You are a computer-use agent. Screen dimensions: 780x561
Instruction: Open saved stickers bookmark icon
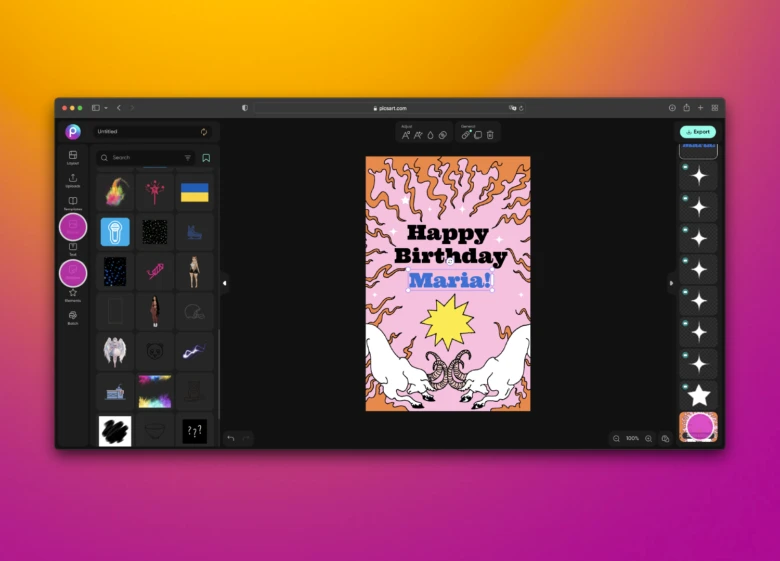click(206, 157)
